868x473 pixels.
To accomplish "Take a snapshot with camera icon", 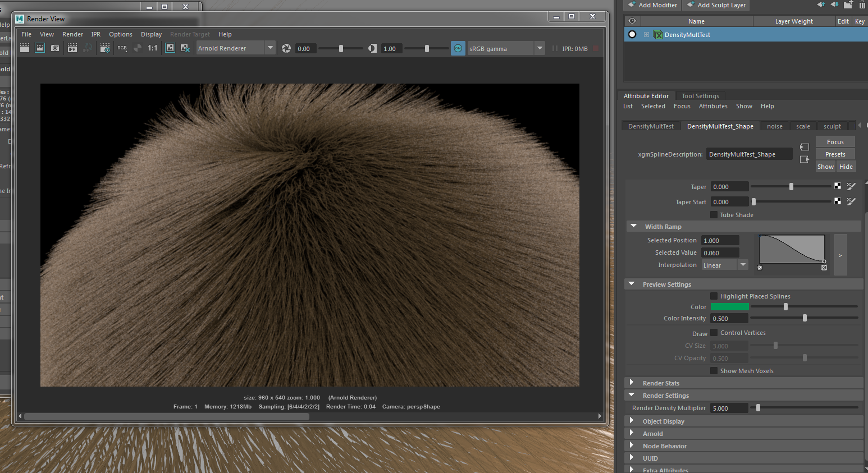I will (55, 48).
